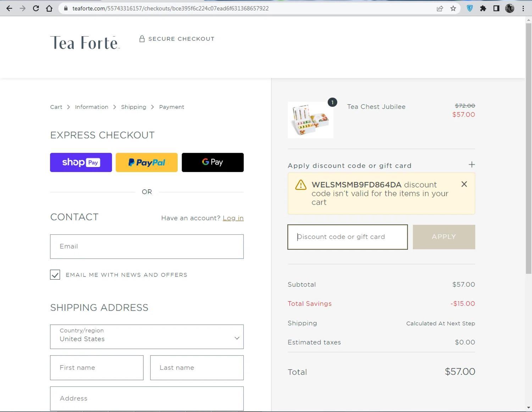Open the browser home page
This screenshot has width=532, height=412.
[x=49, y=9]
